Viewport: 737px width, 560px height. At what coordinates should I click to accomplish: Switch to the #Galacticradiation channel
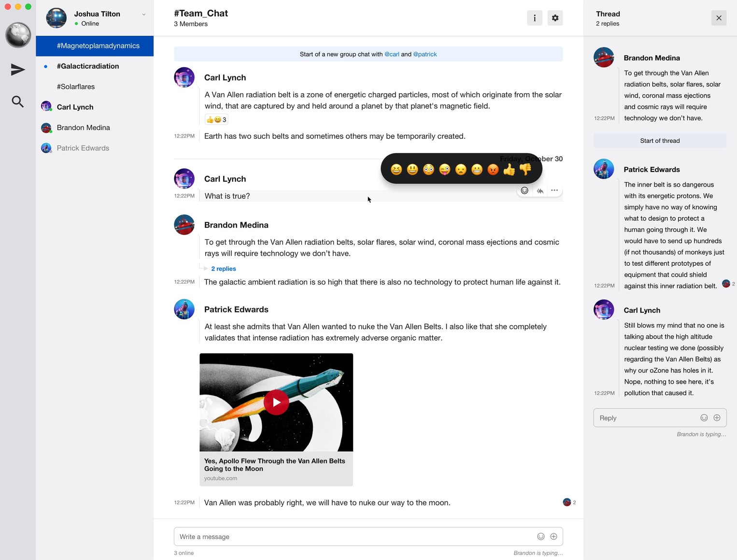[x=88, y=66]
